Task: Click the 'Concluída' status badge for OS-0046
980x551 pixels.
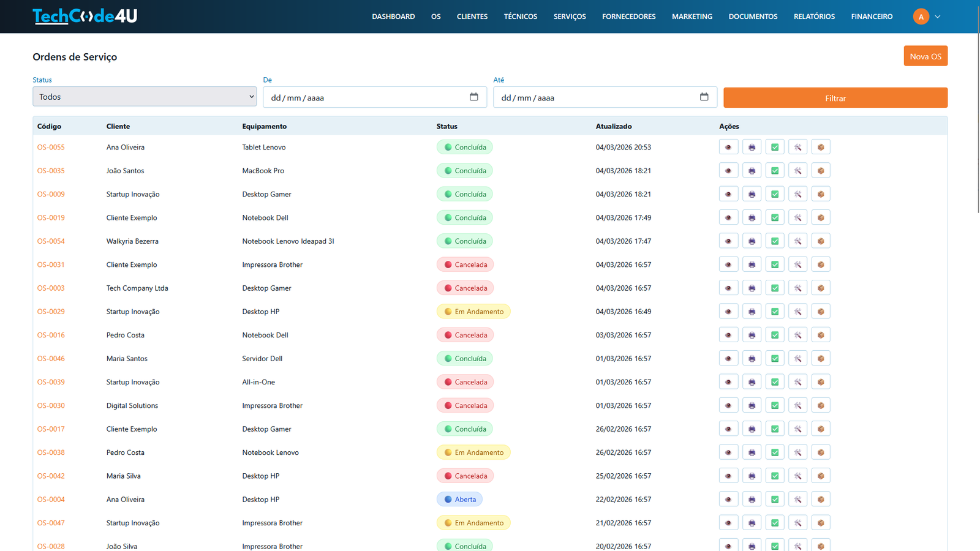Action: (465, 358)
